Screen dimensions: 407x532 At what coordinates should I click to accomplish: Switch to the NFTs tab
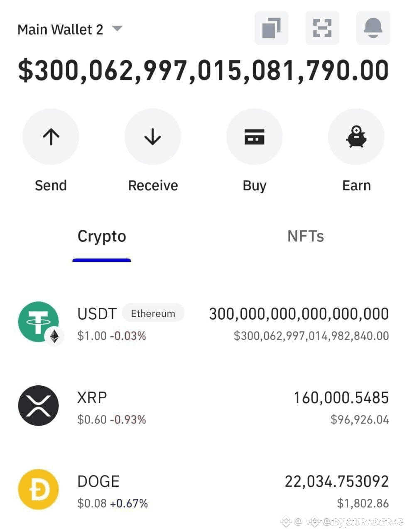pos(305,236)
